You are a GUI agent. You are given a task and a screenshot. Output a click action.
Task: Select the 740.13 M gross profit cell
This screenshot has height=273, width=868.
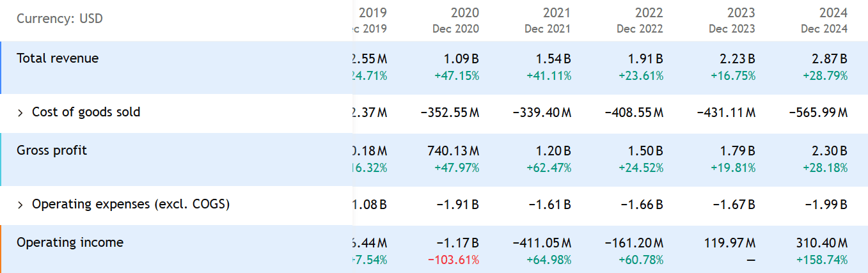(452, 151)
